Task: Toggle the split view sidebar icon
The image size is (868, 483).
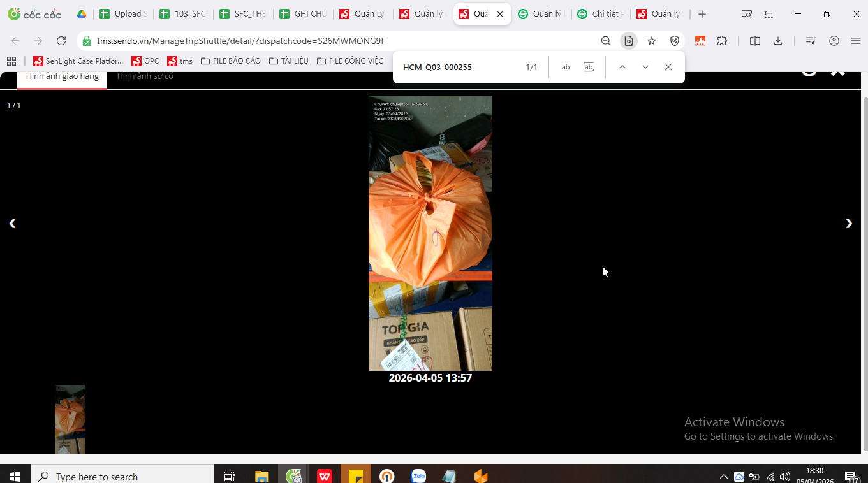Action: pos(755,41)
